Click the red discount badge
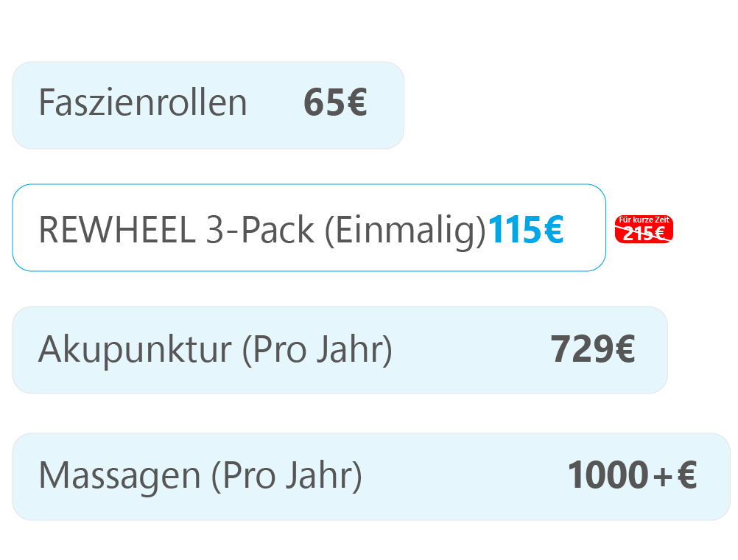The image size is (738, 560). click(x=644, y=229)
